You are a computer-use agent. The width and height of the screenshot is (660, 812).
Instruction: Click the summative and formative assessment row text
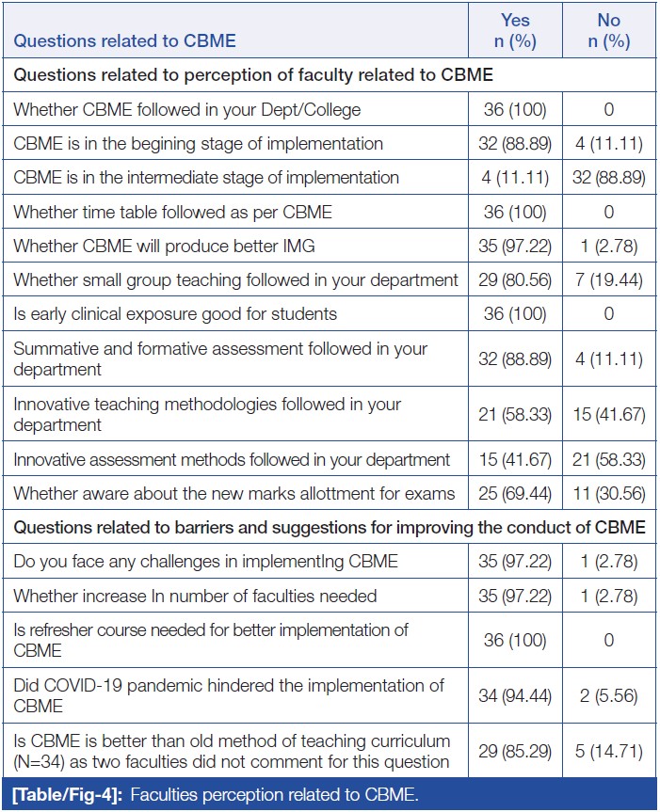[219, 358]
